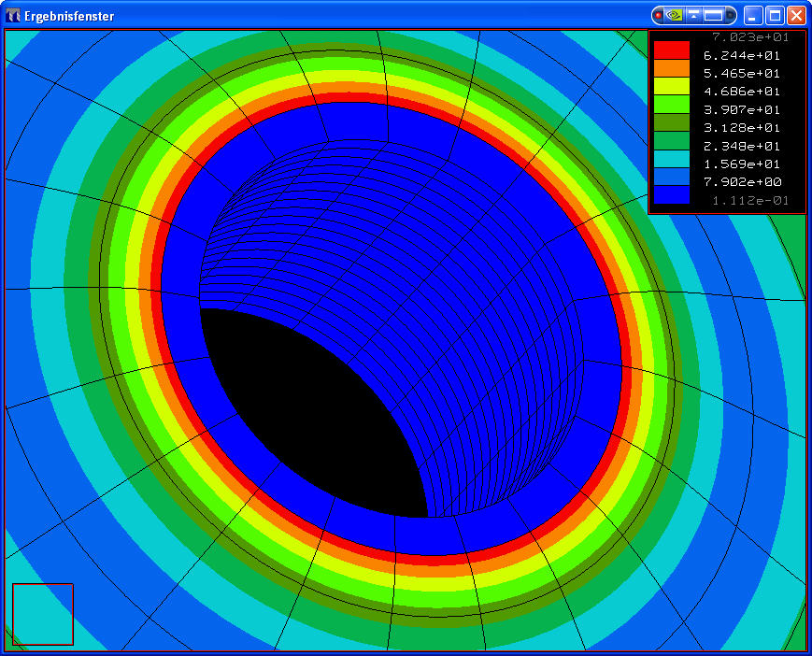Click the dark round nView end button

point(730,16)
